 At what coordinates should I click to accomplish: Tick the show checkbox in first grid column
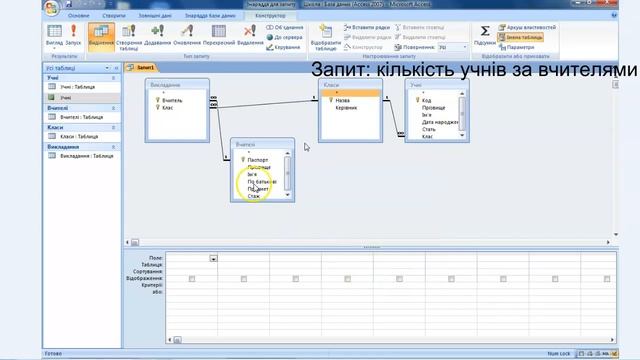(x=192, y=279)
